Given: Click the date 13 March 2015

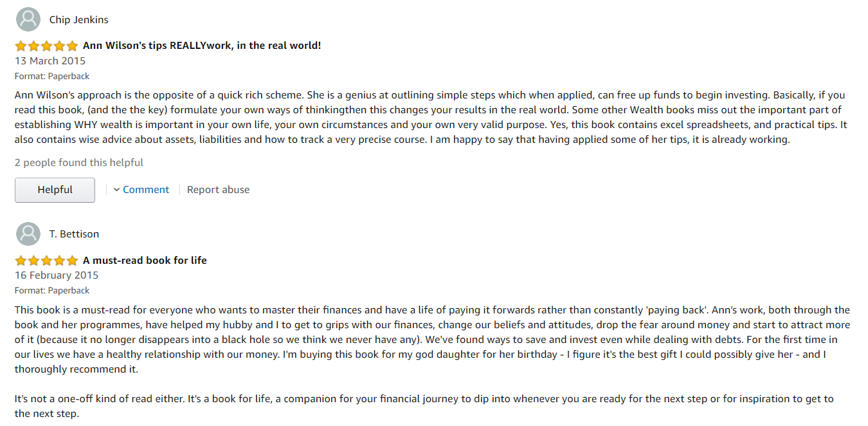Looking at the screenshot, I should (50, 61).
